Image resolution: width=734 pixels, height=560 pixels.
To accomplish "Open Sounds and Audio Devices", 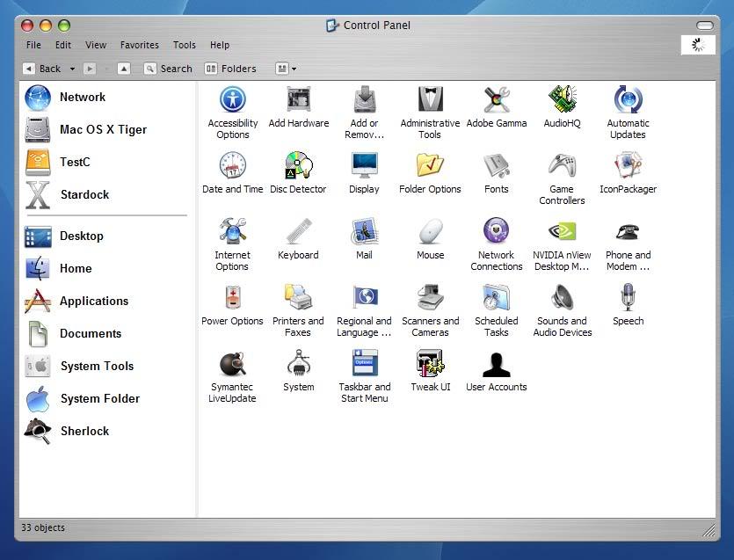I will tap(562, 298).
